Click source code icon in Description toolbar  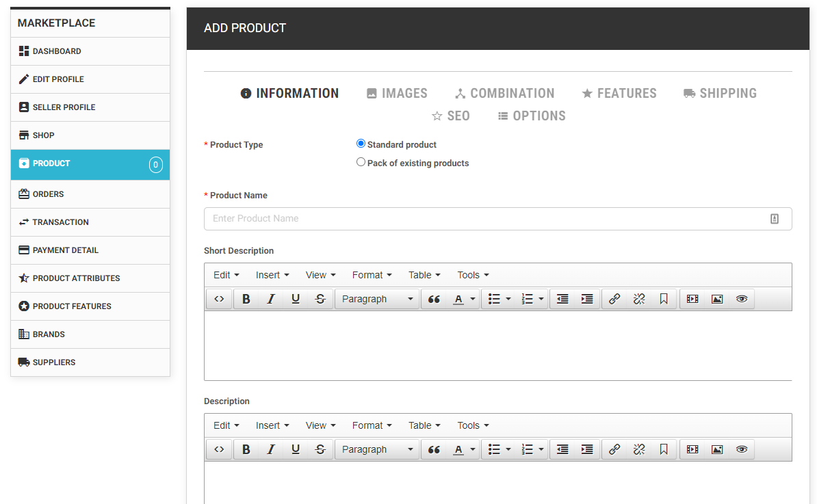pyautogui.click(x=219, y=449)
